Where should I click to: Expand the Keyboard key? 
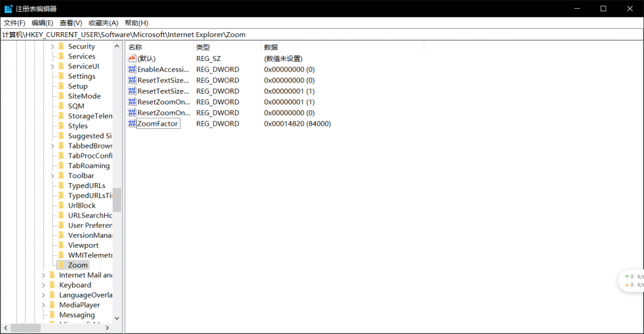tap(43, 285)
